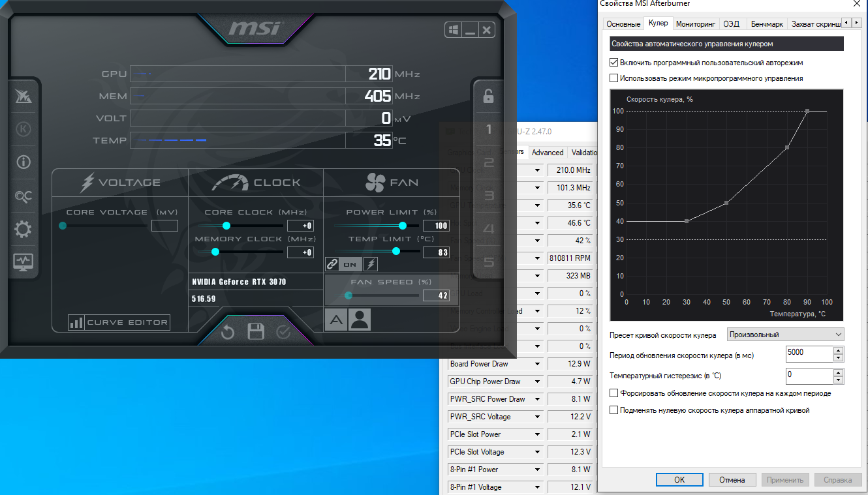The height and width of the screenshot is (495, 868).
Task: Switch to the Мониторинг tab
Action: pyautogui.click(x=696, y=24)
